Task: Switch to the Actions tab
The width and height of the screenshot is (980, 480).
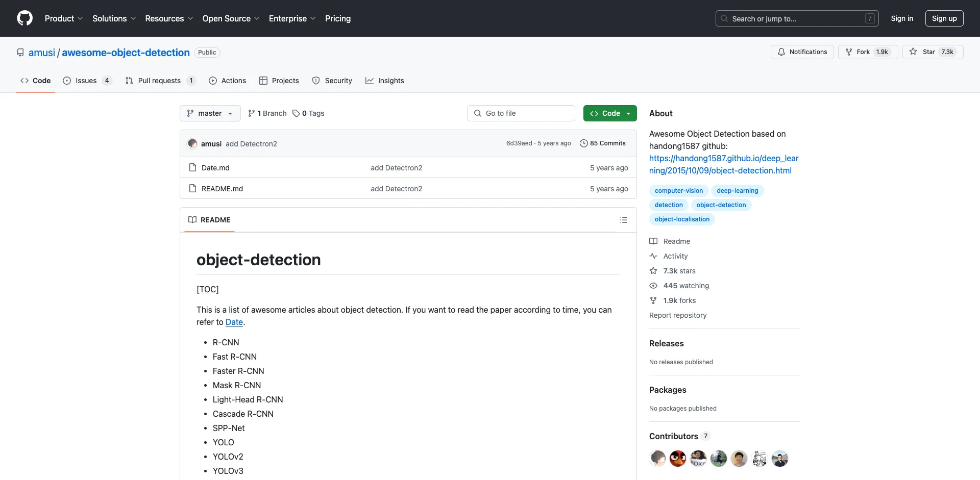Action: click(x=228, y=81)
